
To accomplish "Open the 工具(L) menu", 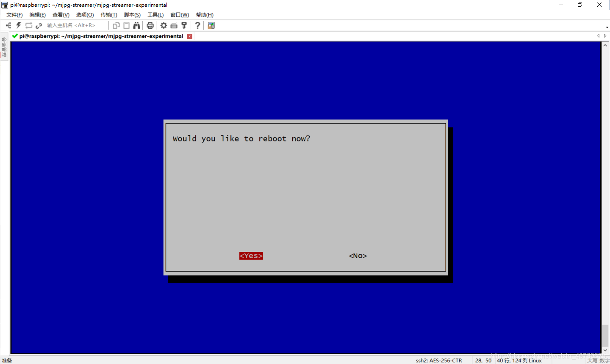I will coord(155,15).
